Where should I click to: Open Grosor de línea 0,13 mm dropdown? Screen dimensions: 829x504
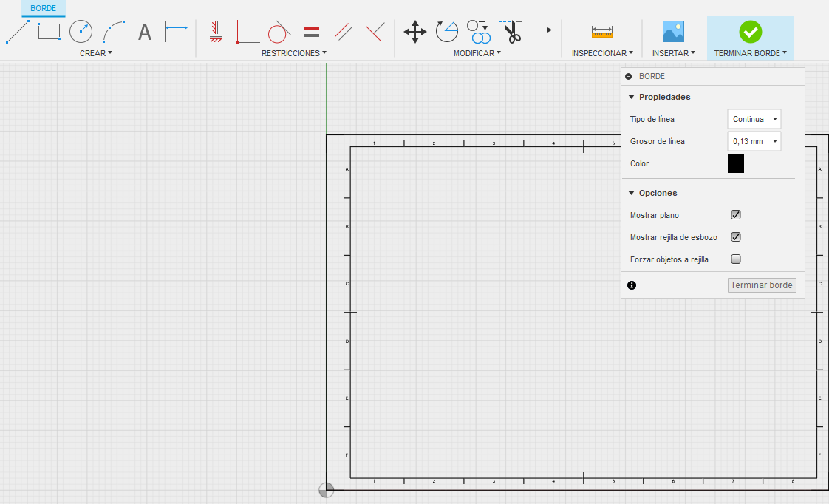tap(754, 141)
